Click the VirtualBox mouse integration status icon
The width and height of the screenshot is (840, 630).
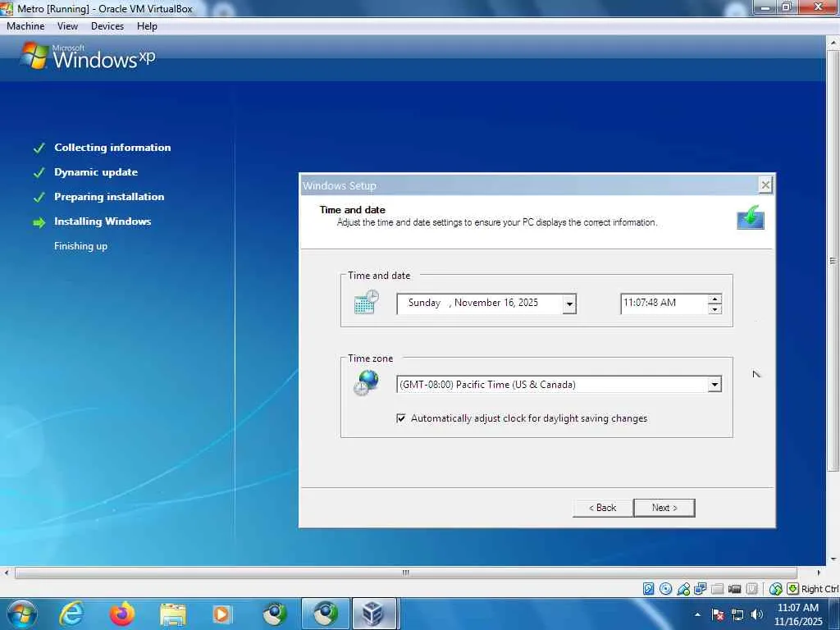click(775, 589)
